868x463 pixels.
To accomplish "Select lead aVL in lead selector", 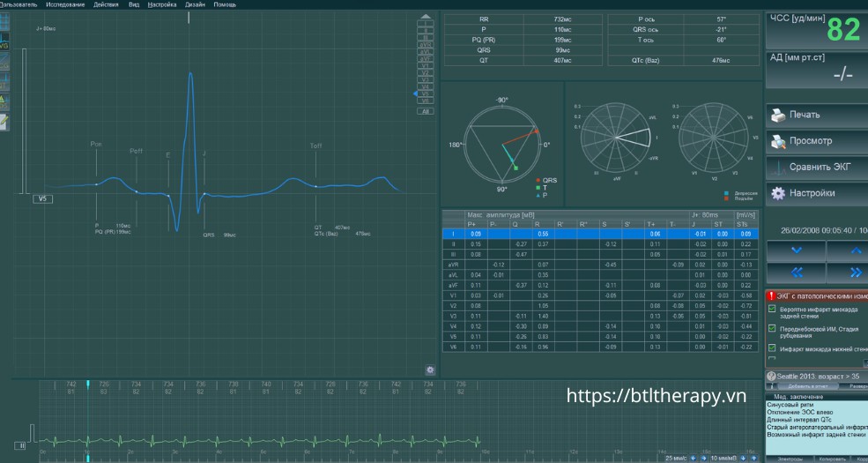I will (425, 51).
